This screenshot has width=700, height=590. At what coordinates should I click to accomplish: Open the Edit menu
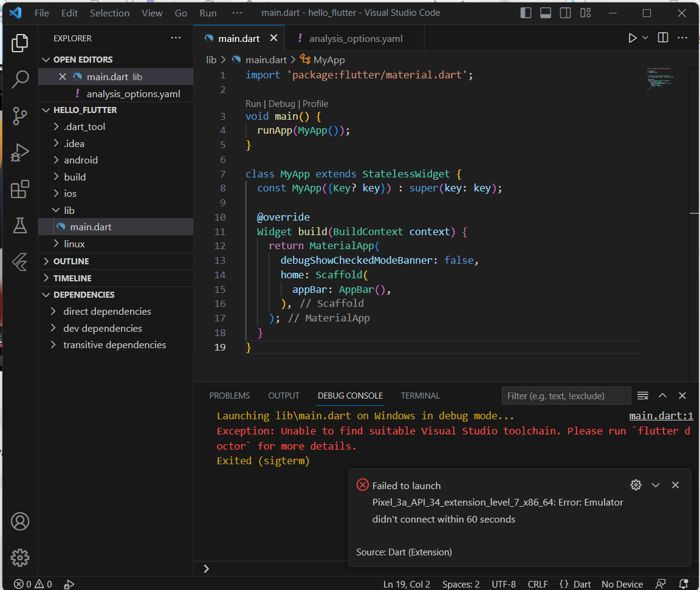pyautogui.click(x=70, y=13)
